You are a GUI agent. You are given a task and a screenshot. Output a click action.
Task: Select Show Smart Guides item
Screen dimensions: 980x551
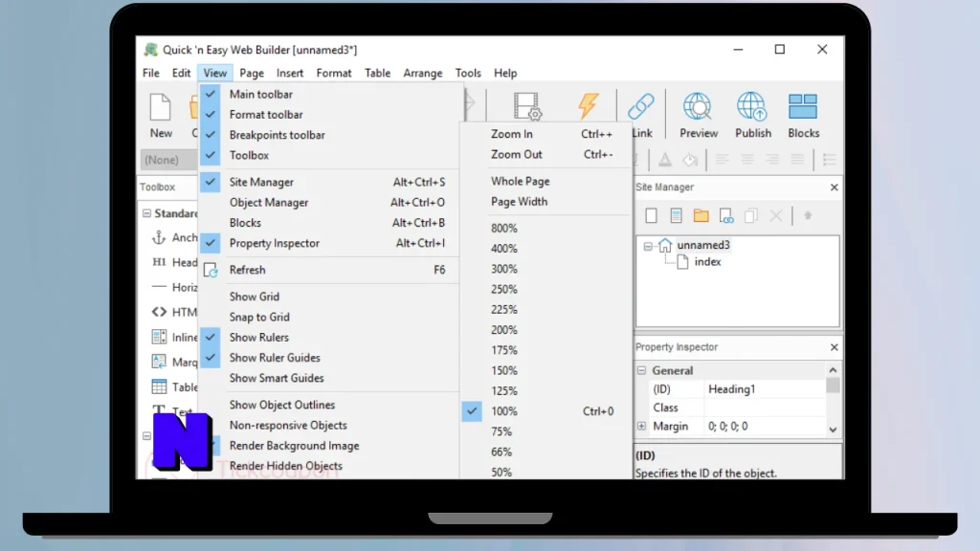point(329,378)
